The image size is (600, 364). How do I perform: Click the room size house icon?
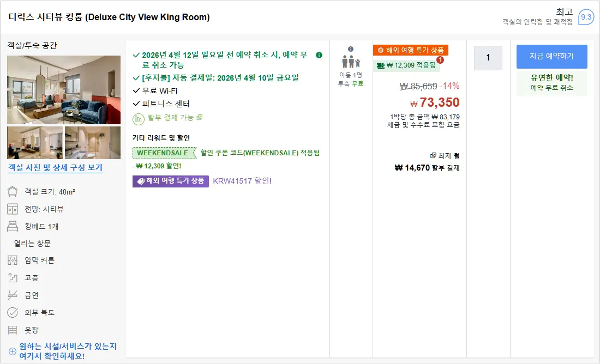pos(13,192)
